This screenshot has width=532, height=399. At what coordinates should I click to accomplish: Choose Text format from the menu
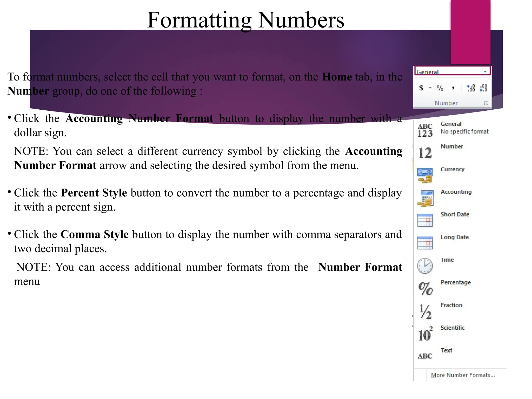[x=446, y=350]
